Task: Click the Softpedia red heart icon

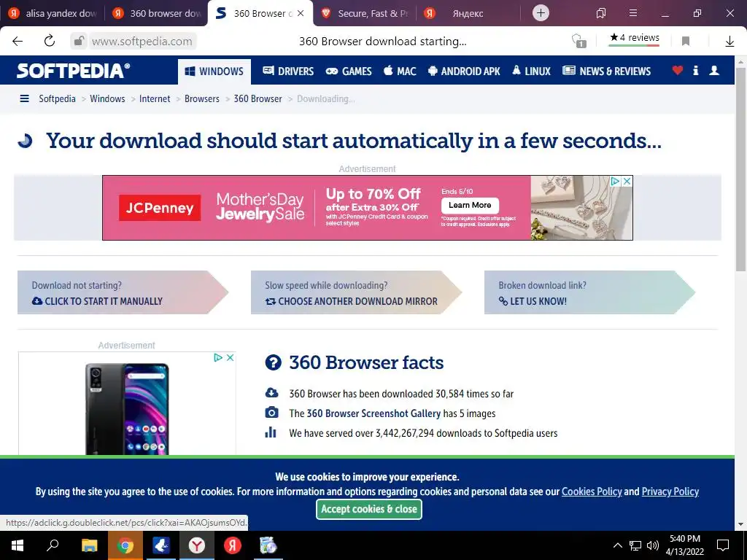Action: point(678,71)
